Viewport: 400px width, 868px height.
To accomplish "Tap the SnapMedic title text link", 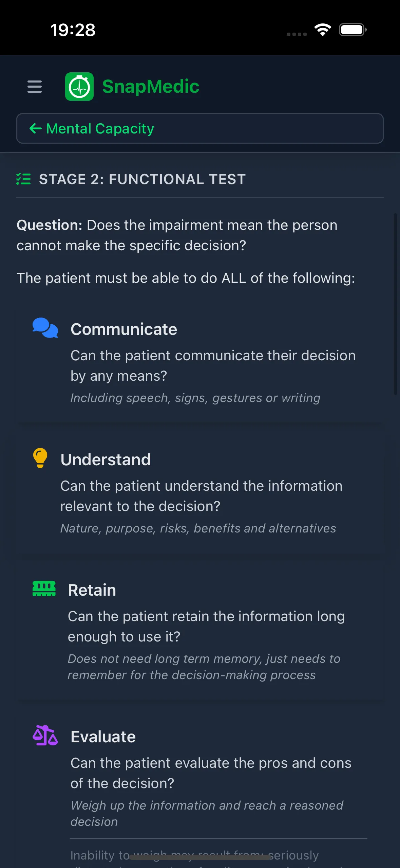I will pyautogui.click(x=151, y=86).
